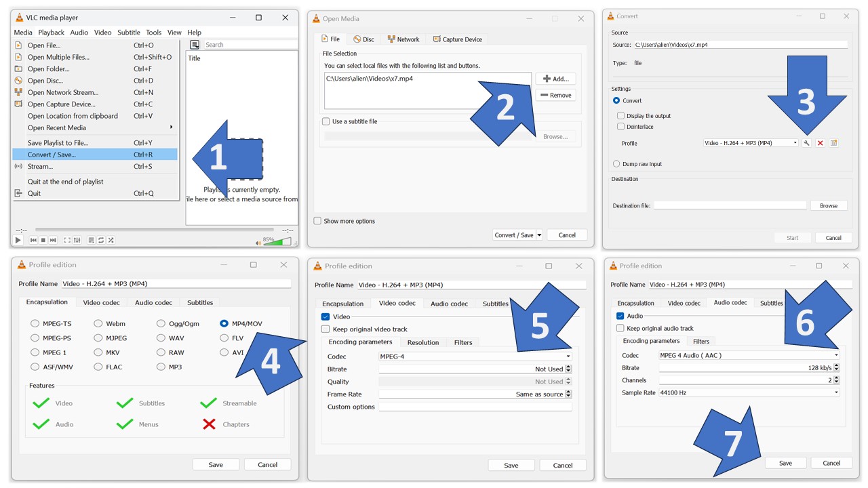Click the create new profile icon
This screenshot has width=868, height=488.
pyautogui.click(x=834, y=143)
